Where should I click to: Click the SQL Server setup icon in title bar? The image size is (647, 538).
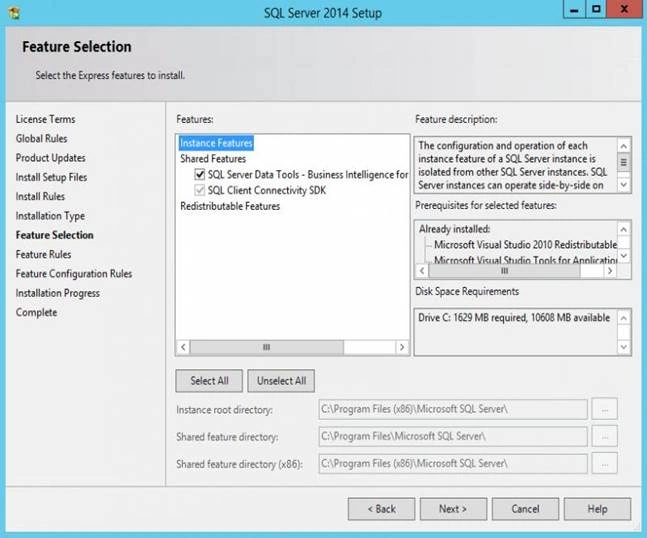14,12
